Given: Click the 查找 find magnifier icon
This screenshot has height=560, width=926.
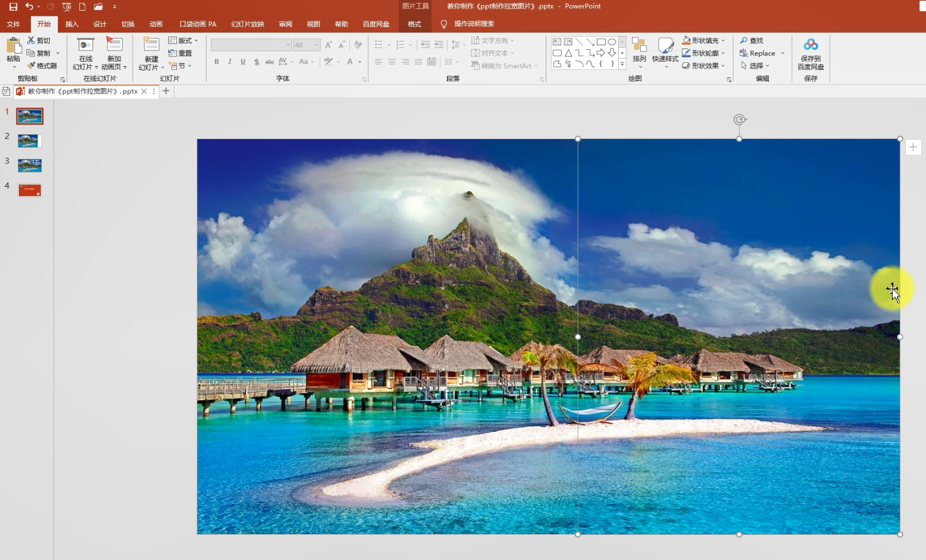Looking at the screenshot, I should (744, 40).
